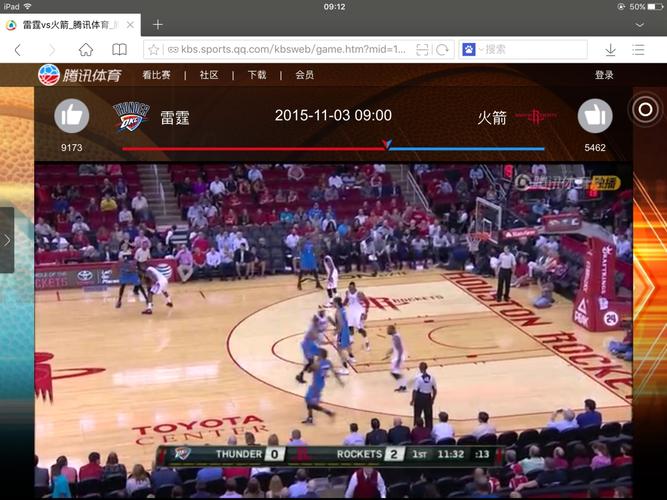Bookmark this page with the star icon
This screenshot has width=667, height=500.
coord(153,49)
